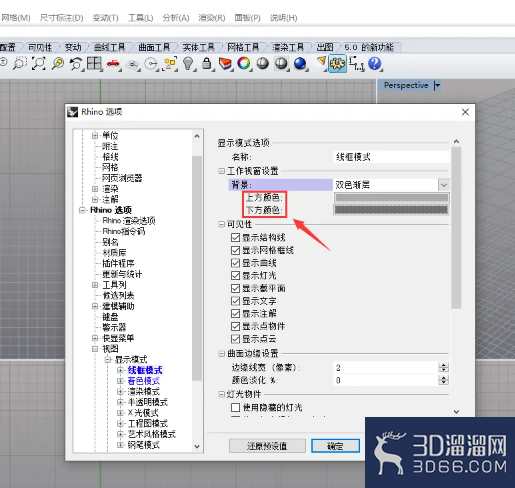Click the blue question mark help icon
The height and width of the screenshot is (488, 515).
coord(375,63)
